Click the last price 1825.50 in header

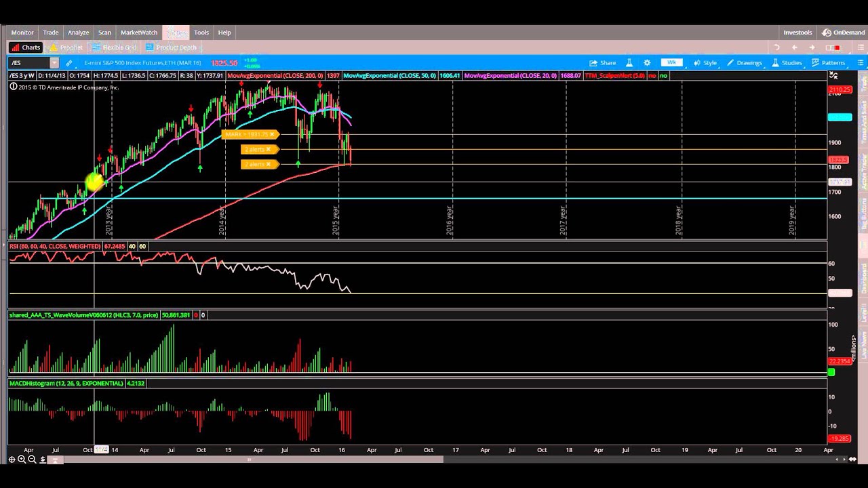(x=224, y=63)
